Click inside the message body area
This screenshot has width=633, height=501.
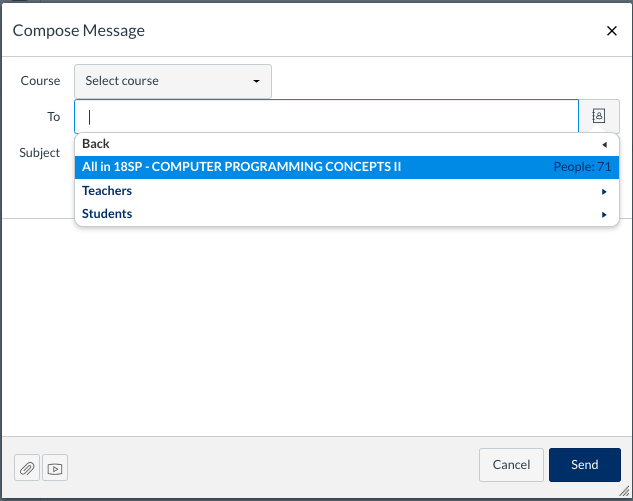click(316, 330)
